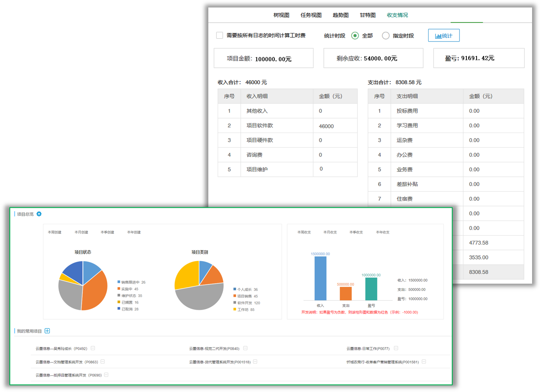Click the minus icon beside 云墨信息-日常工作(P0077)
The height and width of the screenshot is (392, 540).
click(396, 348)
